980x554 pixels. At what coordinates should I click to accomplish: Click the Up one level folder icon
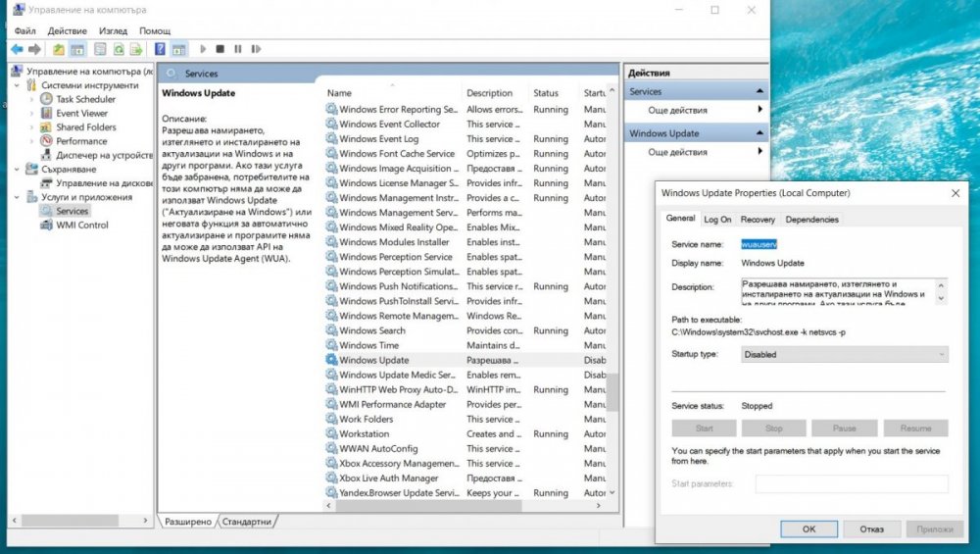[58, 49]
